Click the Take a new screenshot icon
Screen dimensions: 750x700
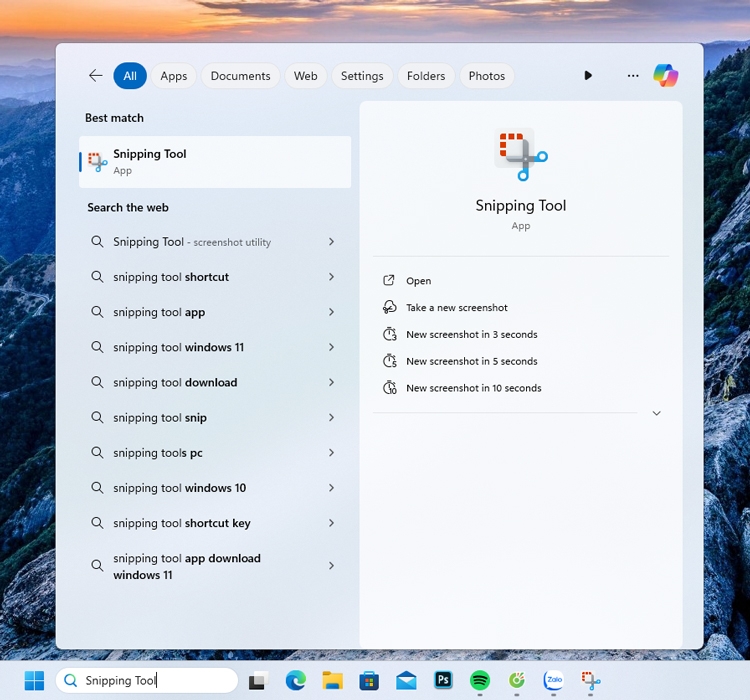tap(389, 307)
